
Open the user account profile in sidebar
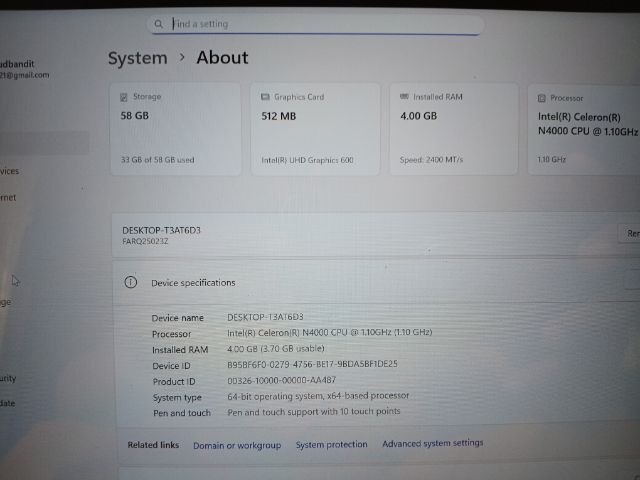pyautogui.click(x=24, y=69)
